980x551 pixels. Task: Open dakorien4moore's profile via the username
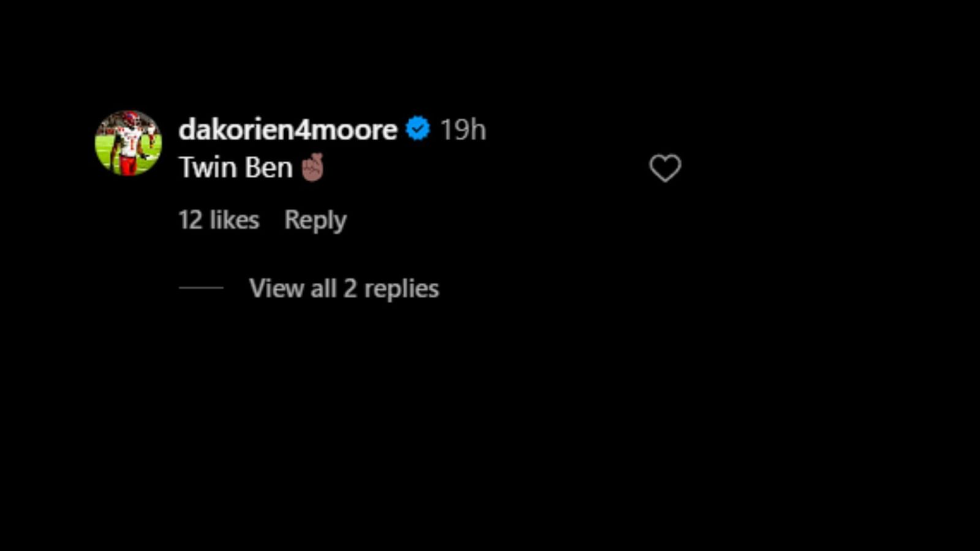click(285, 129)
